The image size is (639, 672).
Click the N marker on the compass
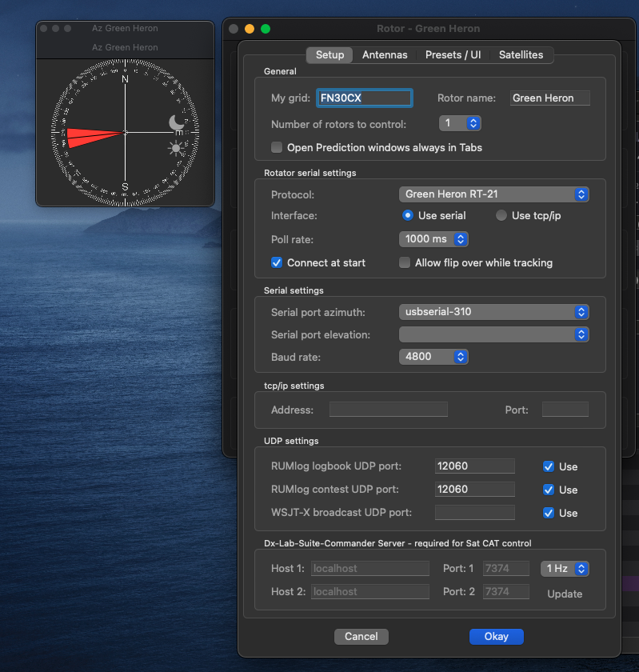coord(125,78)
